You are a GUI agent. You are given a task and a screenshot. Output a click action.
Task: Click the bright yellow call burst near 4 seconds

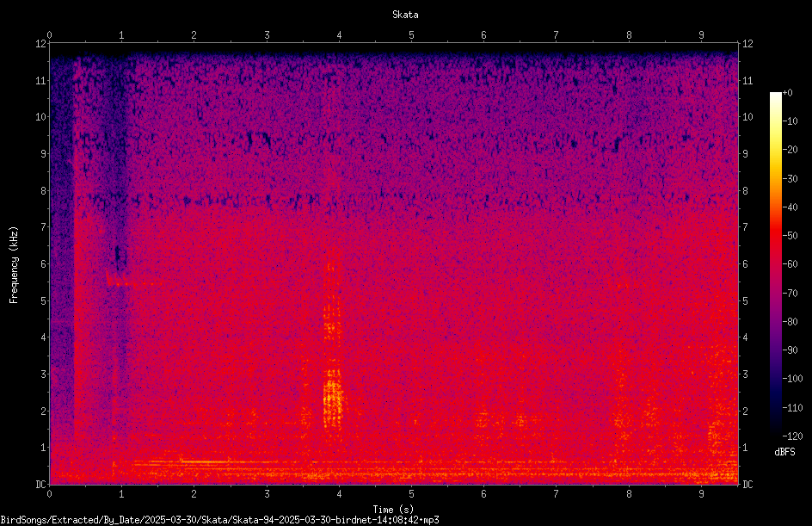pos(333,400)
